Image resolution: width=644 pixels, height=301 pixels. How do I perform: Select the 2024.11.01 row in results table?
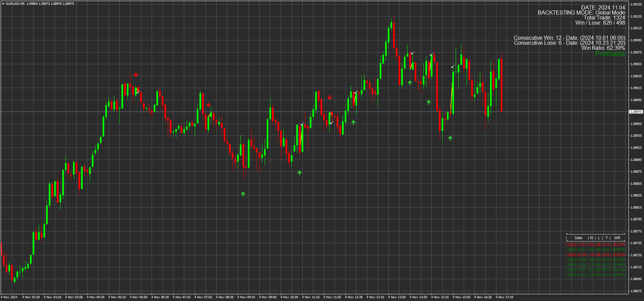pyautogui.click(x=596, y=244)
